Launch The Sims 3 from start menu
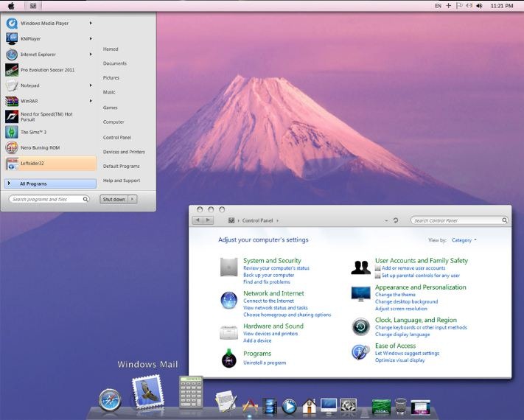The width and height of the screenshot is (524, 420). click(50, 132)
